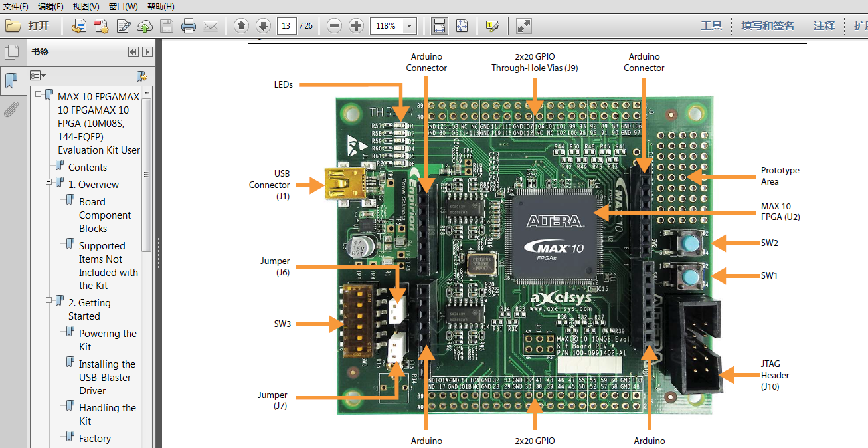Click the fit width scrolling mode icon

click(439, 26)
